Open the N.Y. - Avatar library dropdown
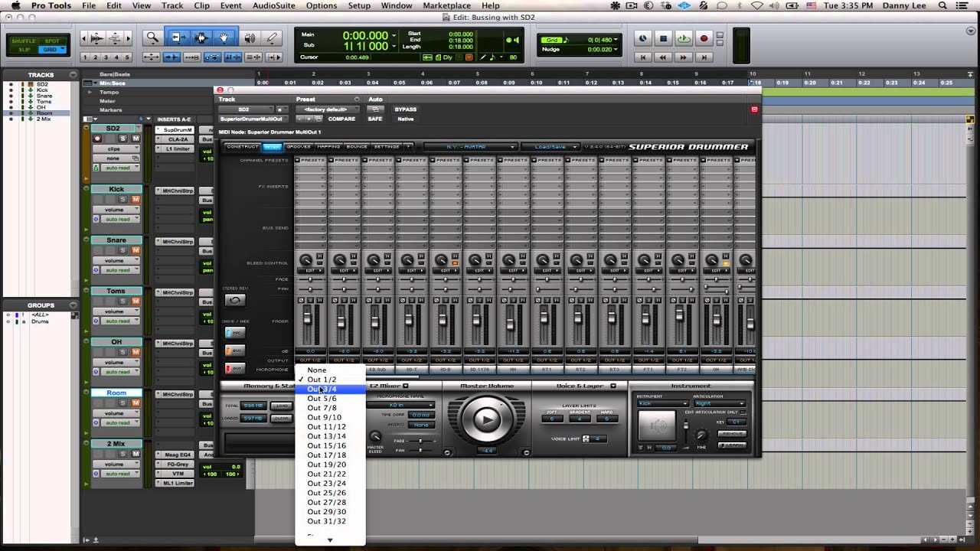This screenshot has height=551, width=980. (470, 147)
